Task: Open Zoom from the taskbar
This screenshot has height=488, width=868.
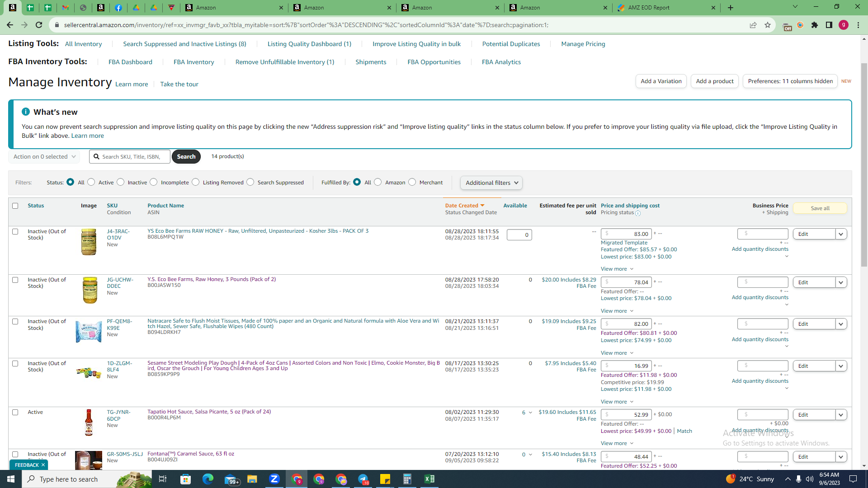Action: click(x=274, y=479)
